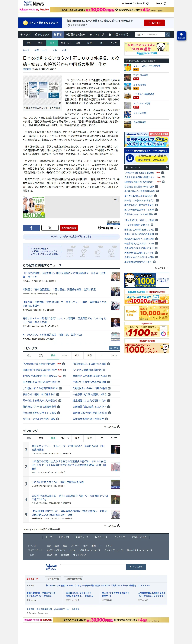The image size is (192, 644).
Task: Open the お問い合わせ一覧 footer expander
Action: [x=73, y=579]
